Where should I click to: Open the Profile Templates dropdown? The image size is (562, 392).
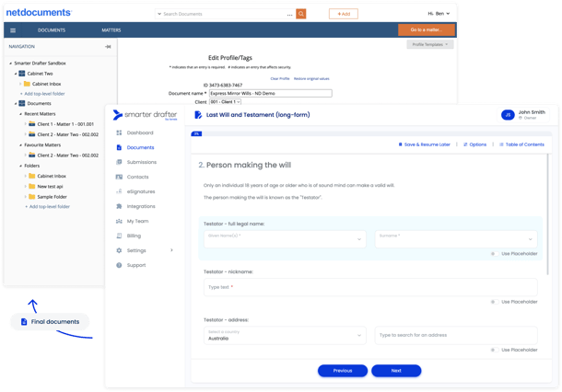tap(429, 44)
